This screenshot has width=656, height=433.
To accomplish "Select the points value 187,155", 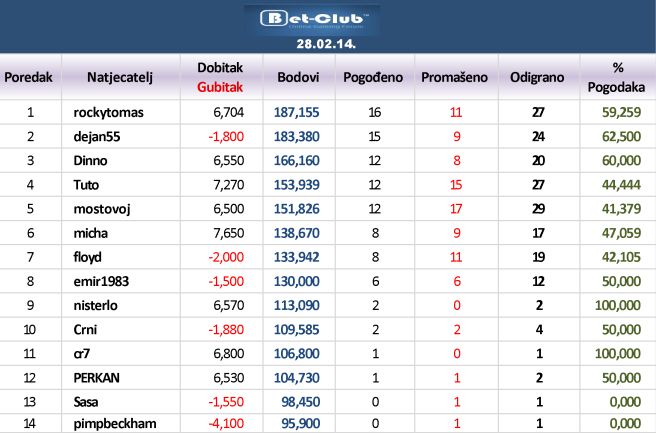I will [x=296, y=113].
